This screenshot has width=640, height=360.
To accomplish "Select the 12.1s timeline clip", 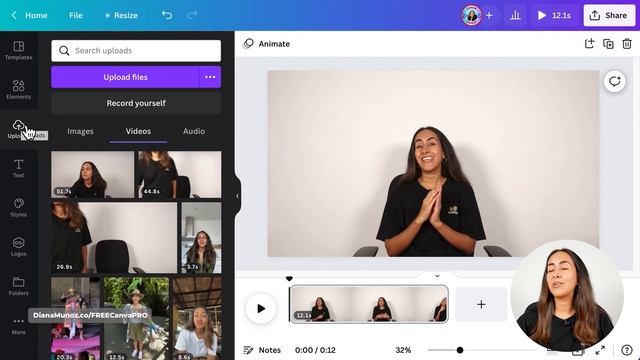I will click(x=369, y=304).
